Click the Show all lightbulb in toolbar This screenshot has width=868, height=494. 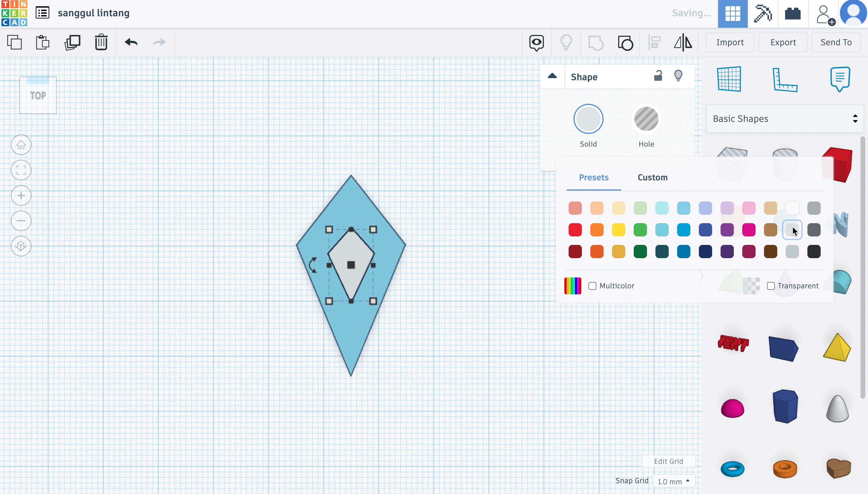[566, 43]
